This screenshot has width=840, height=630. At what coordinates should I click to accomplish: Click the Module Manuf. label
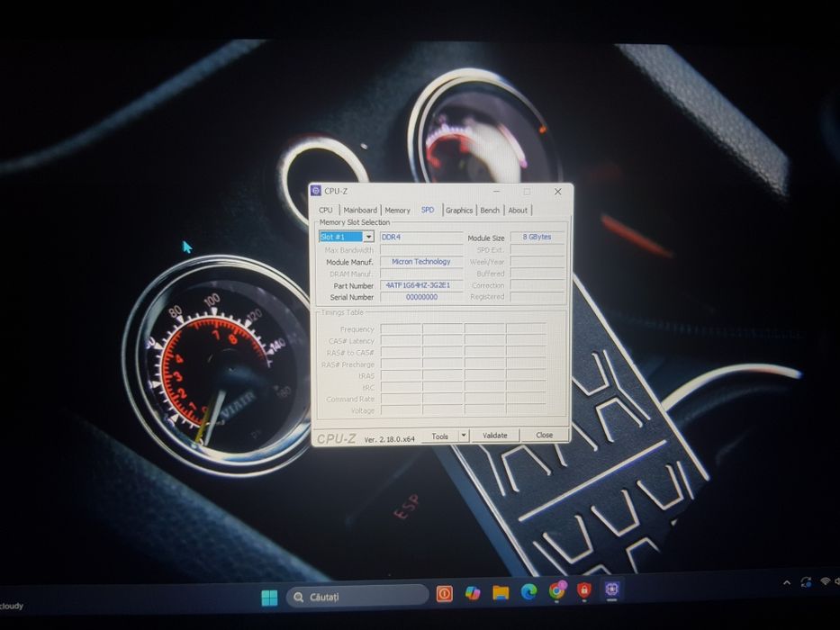tap(349, 262)
